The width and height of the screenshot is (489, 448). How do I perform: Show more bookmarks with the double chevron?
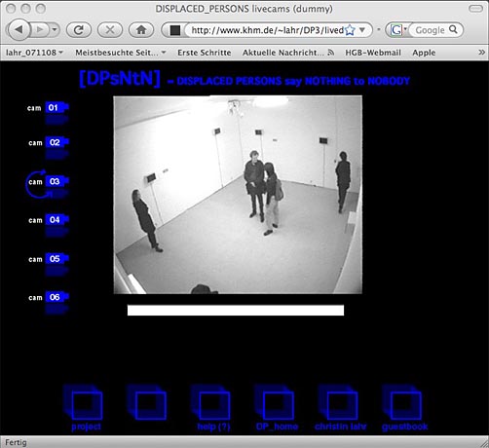(481, 52)
